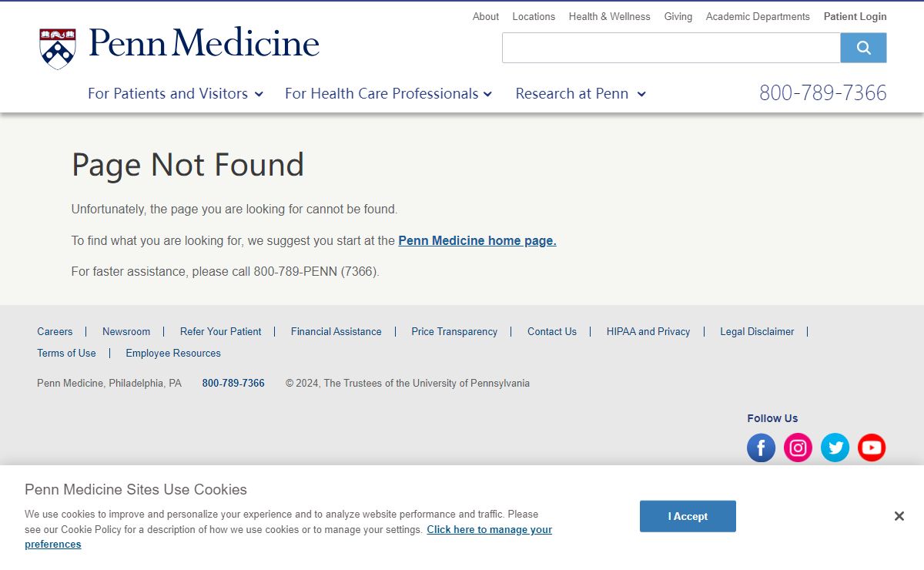Expand For Patients and Visitors menu

(x=176, y=93)
